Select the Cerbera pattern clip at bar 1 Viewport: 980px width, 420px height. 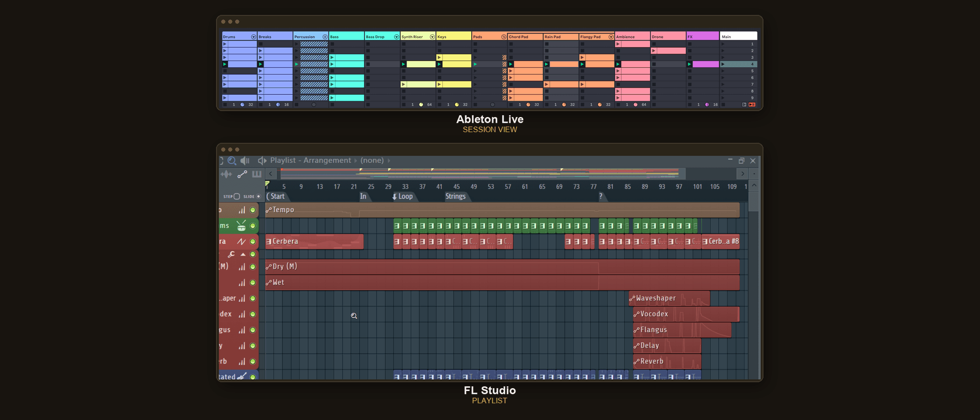[314, 242]
